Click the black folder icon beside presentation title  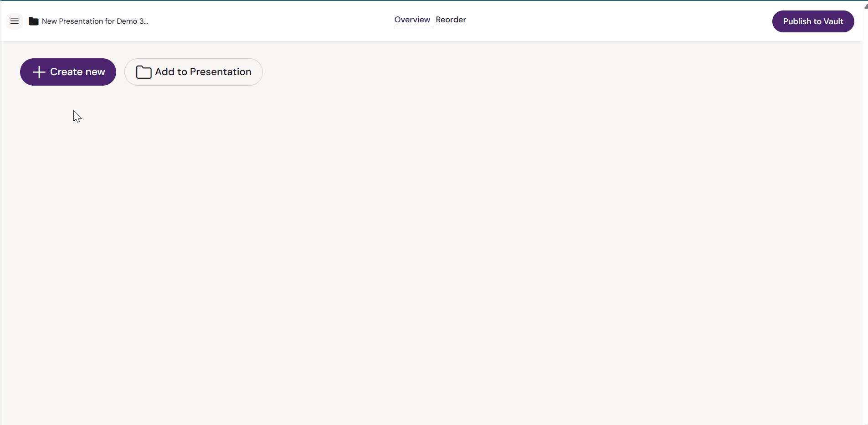click(x=33, y=21)
